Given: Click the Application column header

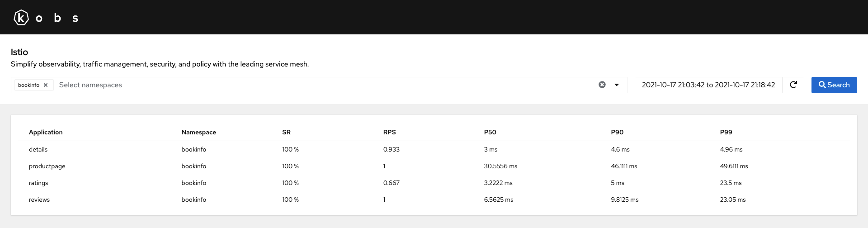Looking at the screenshot, I should tap(46, 132).
